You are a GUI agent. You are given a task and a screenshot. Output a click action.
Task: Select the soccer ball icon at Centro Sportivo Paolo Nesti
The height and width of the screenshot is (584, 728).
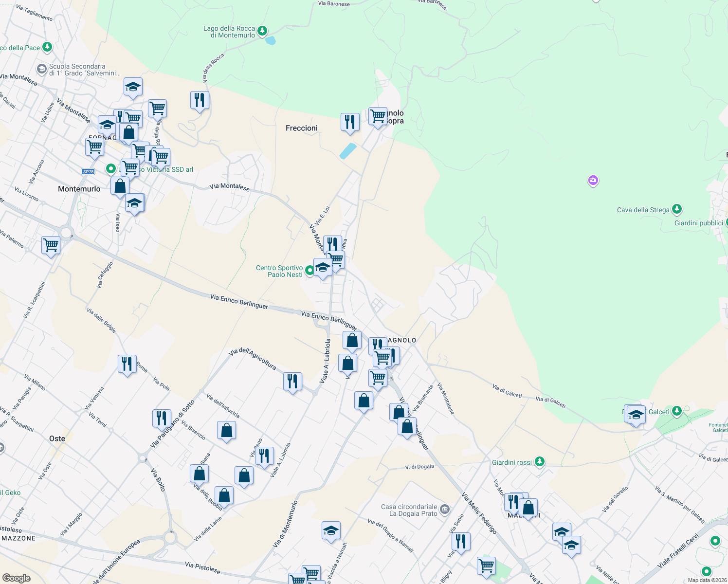point(309,270)
